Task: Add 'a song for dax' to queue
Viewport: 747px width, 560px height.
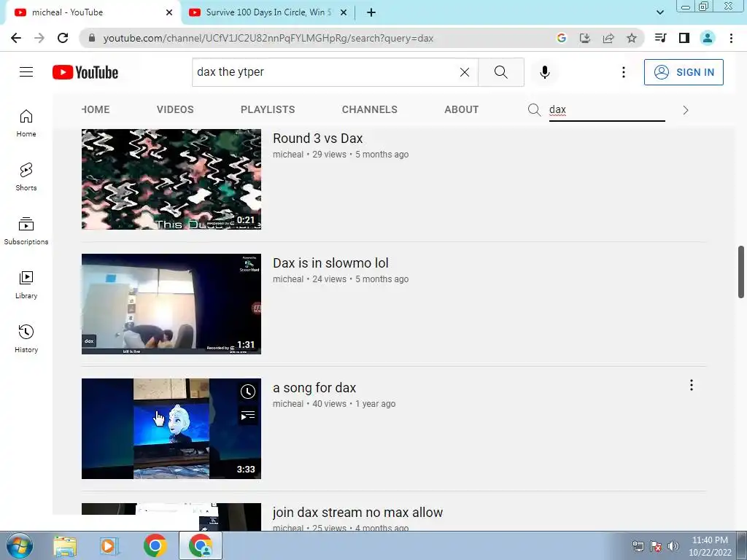Action: pos(248,416)
